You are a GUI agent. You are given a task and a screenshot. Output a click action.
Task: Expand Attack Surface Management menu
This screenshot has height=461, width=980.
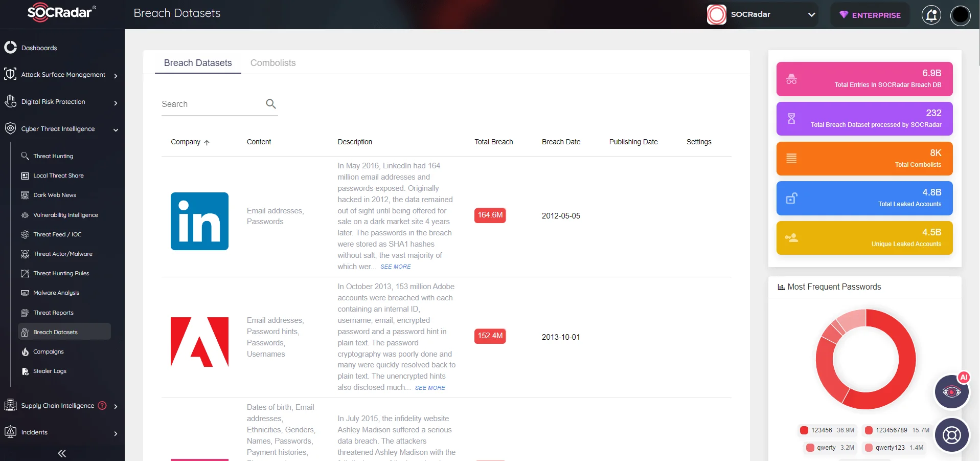click(116, 76)
